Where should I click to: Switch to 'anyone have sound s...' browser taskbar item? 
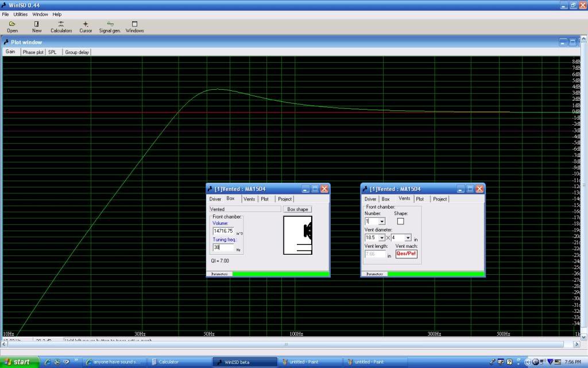click(114, 362)
